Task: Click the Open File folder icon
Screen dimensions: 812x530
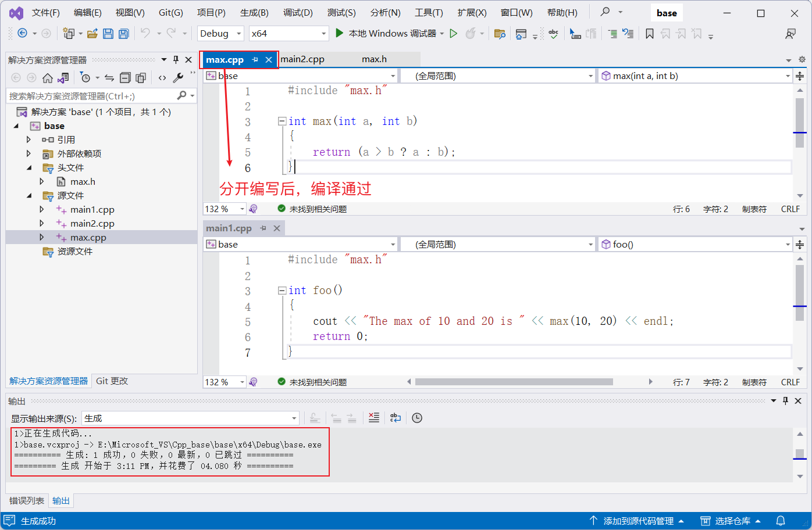Action: (92, 34)
